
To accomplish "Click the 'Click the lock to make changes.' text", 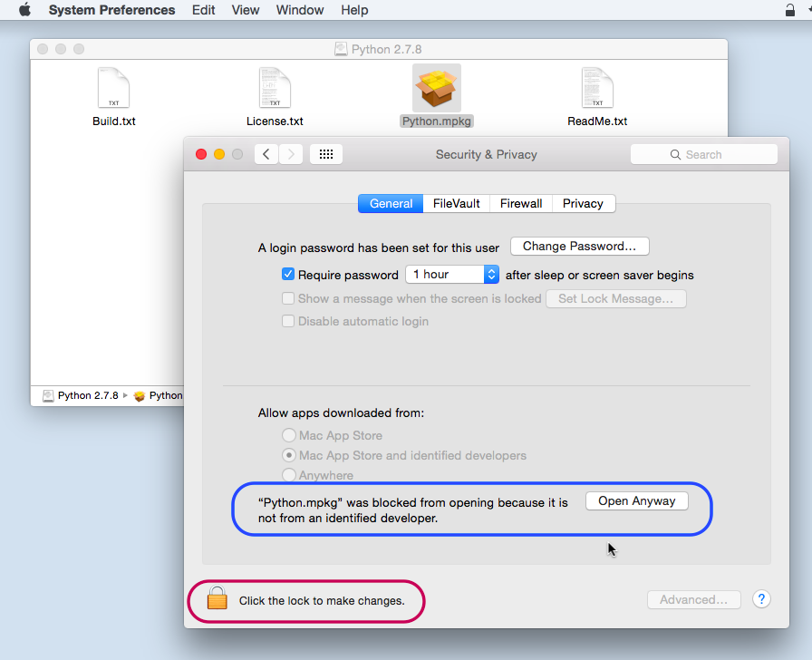I will (322, 601).
